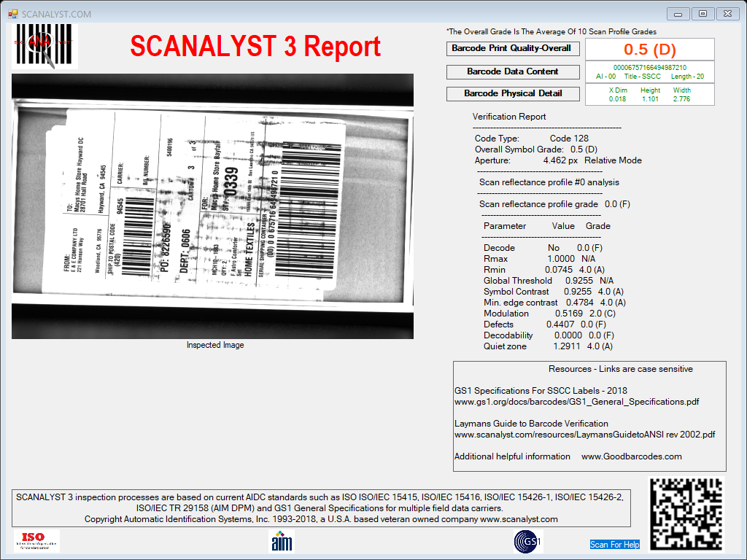Viewport: 747px width, 560px height.
Task: Click the Scan For Help link
Action: 614,544
